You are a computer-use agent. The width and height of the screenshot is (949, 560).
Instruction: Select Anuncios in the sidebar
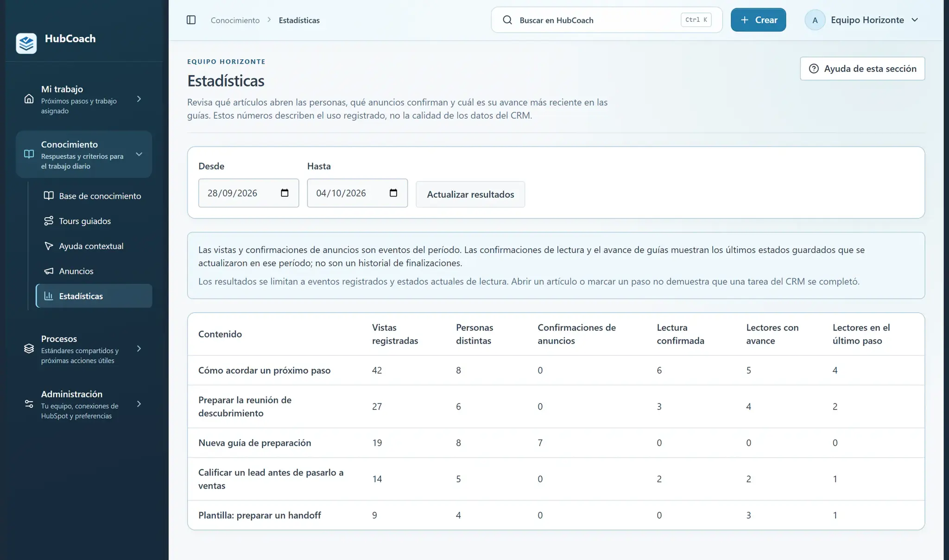[x=94, y=271]
